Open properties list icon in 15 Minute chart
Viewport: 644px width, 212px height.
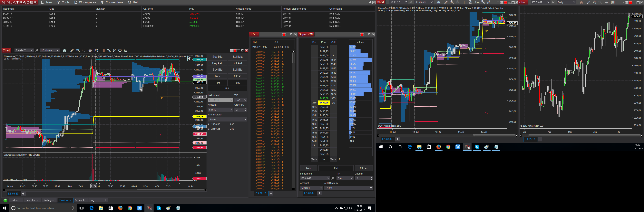[x=125, y=50]
